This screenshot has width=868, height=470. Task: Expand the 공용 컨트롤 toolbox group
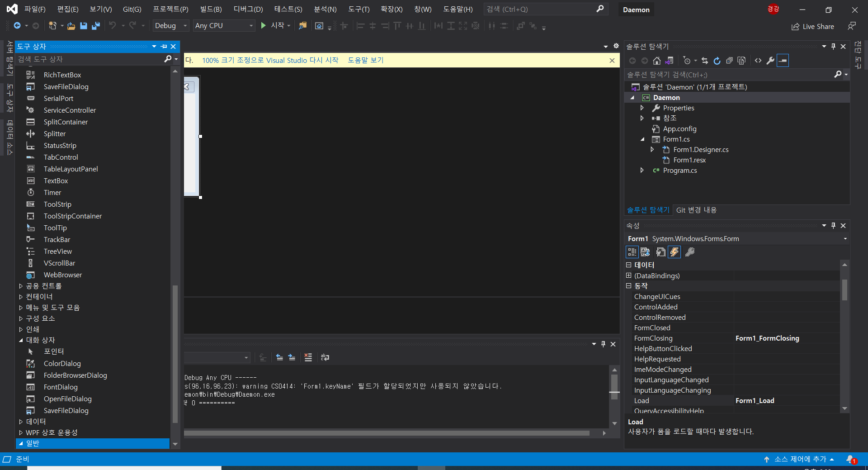[x=21, y=286]
